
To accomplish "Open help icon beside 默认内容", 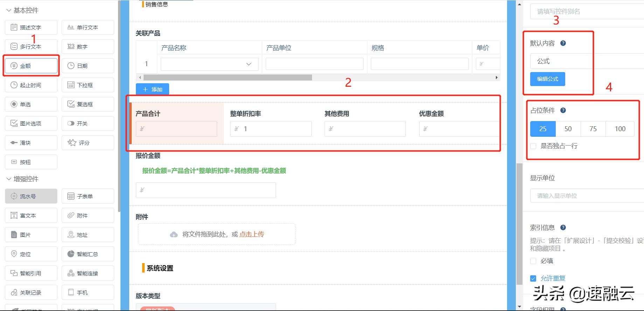I will pyautogui.click(x=563, y=43).
